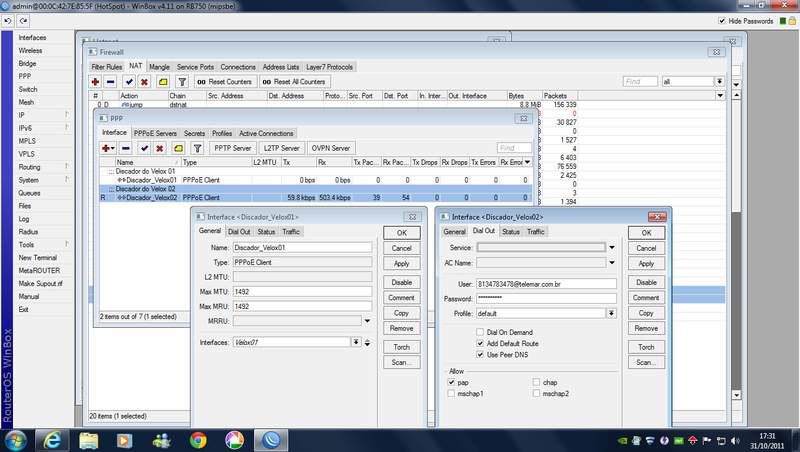
Task: Open the Profile dropdown showing default
Action: click(x=609, y=313)
